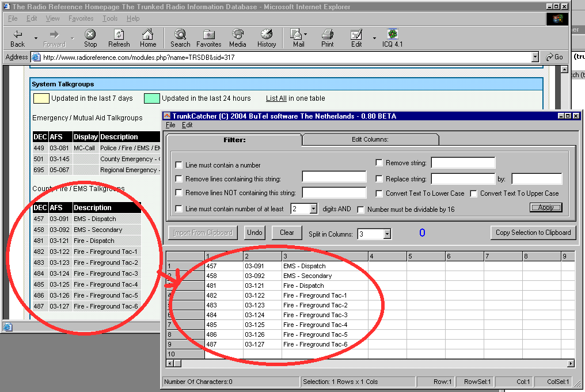Check the 'Replace string' option

point(379,178)
